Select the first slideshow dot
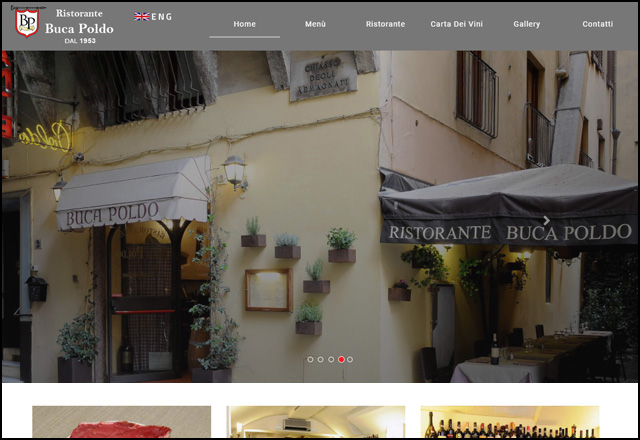This screenshot has height=440, width=640. (x=310, y=359)
